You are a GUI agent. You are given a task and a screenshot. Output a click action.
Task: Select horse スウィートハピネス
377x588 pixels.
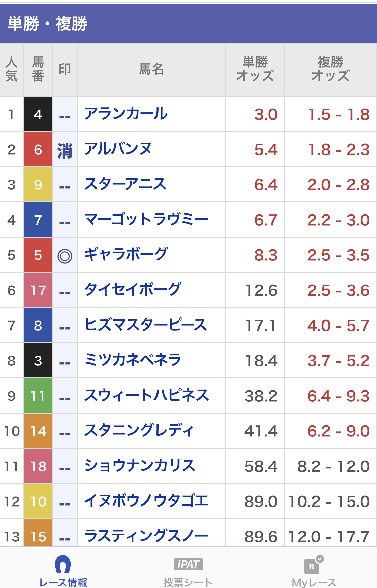click(x=147, y=396)
